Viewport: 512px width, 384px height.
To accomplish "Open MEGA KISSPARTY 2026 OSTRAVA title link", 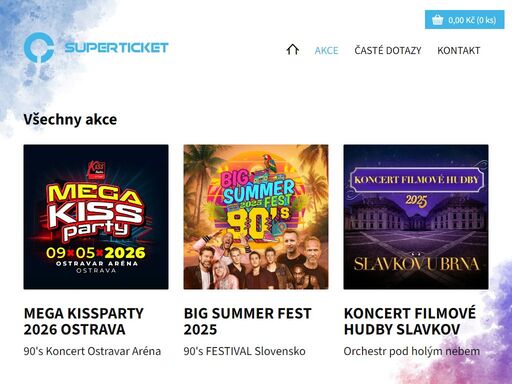I will (x=84, y=321).
